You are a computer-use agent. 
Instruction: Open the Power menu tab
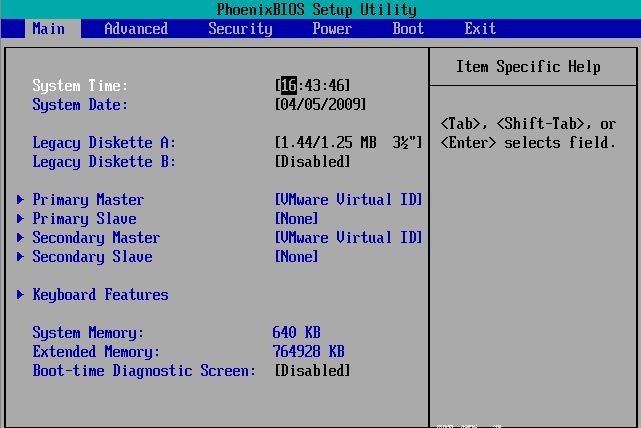pos(332,29)
